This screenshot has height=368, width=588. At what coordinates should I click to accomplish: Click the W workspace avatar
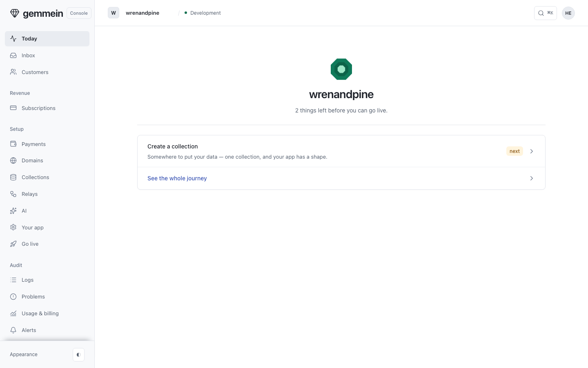(114, 13)
